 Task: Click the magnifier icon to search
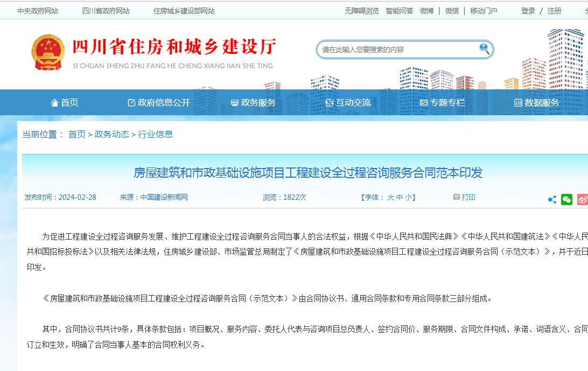[484, 48]
